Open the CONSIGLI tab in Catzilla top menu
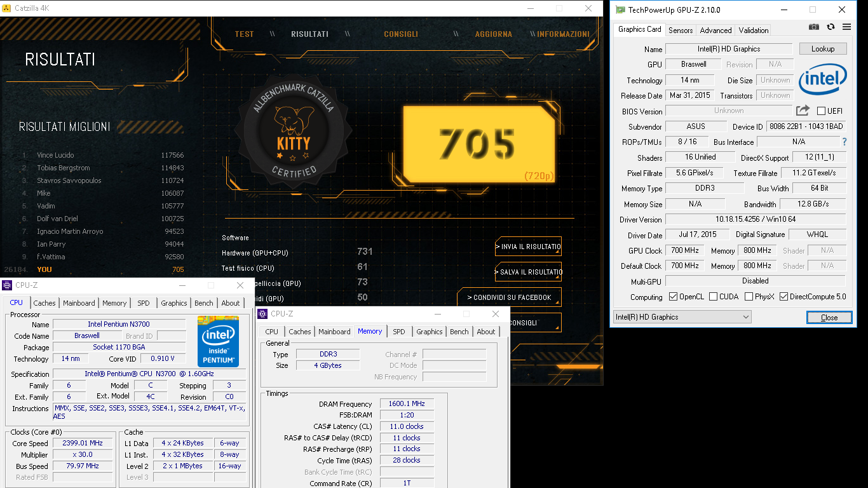868x488 pixels. click(401, 34)
